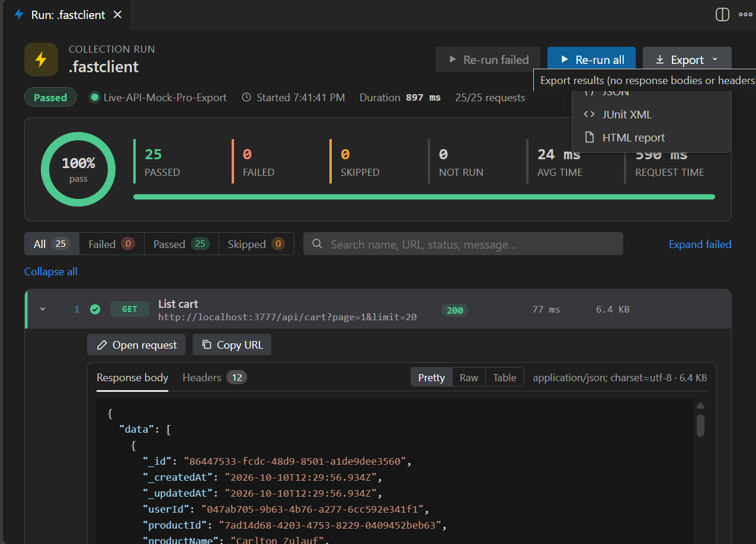756x544 pixels.
Task: Click the green check icon on List cart
Action: [x=95, y=309]
